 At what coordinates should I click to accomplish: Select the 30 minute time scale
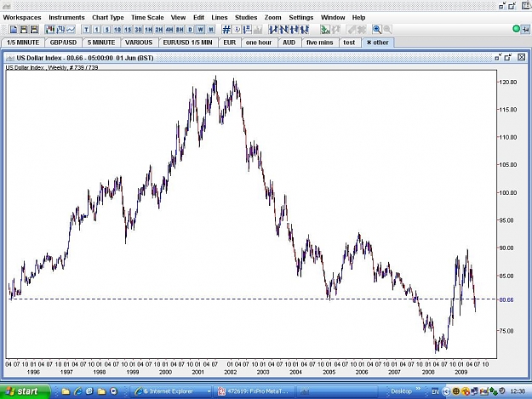(138, 30)
